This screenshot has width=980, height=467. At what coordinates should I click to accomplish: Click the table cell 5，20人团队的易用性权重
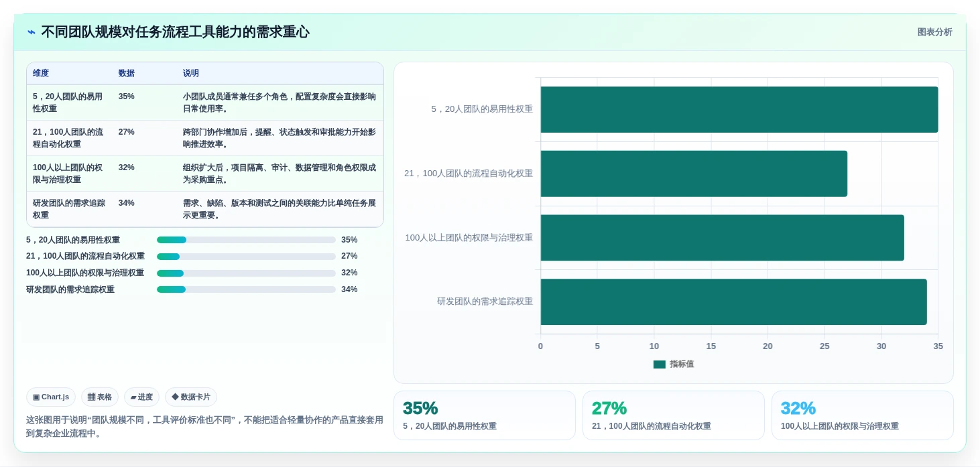point(68,103)
